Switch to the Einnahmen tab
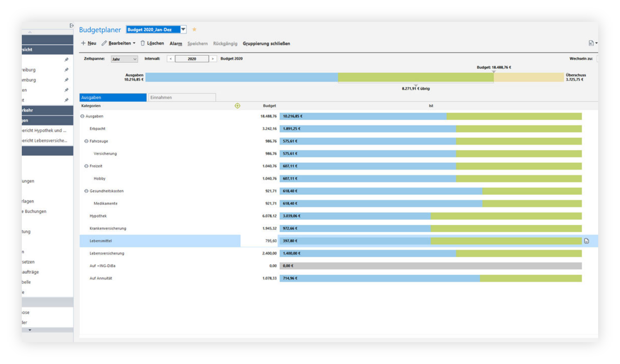The height and width of the screenshot is (364, 620). coord(182,98)
